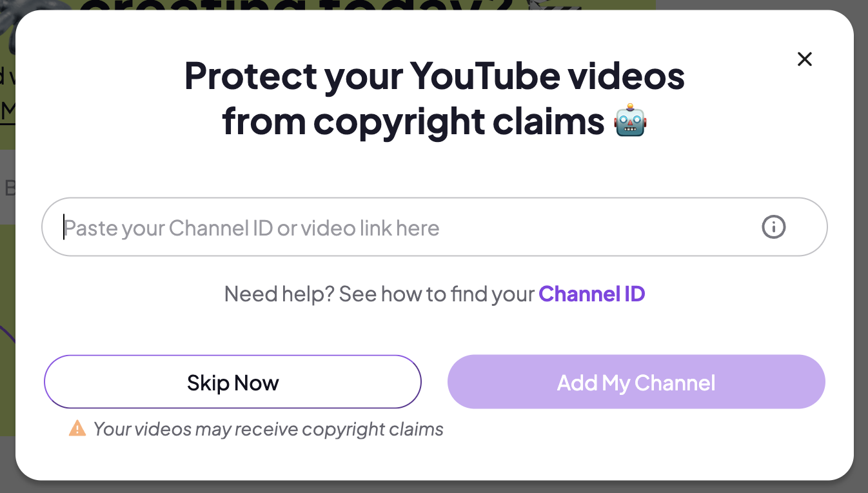Click the "Need help? See how to find your" text

pyautogui.click(x=379, y=294)
